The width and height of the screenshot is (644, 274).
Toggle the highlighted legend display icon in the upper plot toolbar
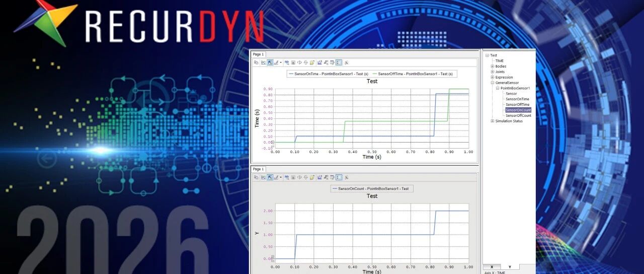pyautogui.click(x=339, y=62)
